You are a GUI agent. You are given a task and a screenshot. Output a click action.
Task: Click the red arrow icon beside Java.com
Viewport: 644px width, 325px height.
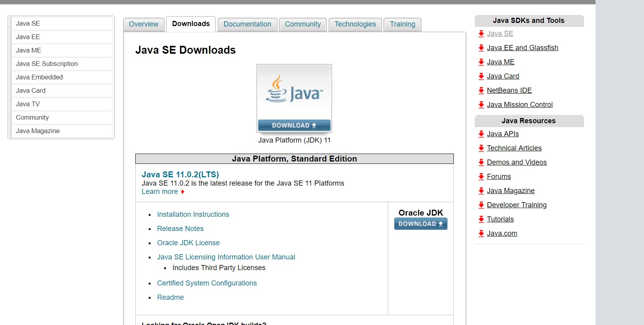[x=481, y=234]
